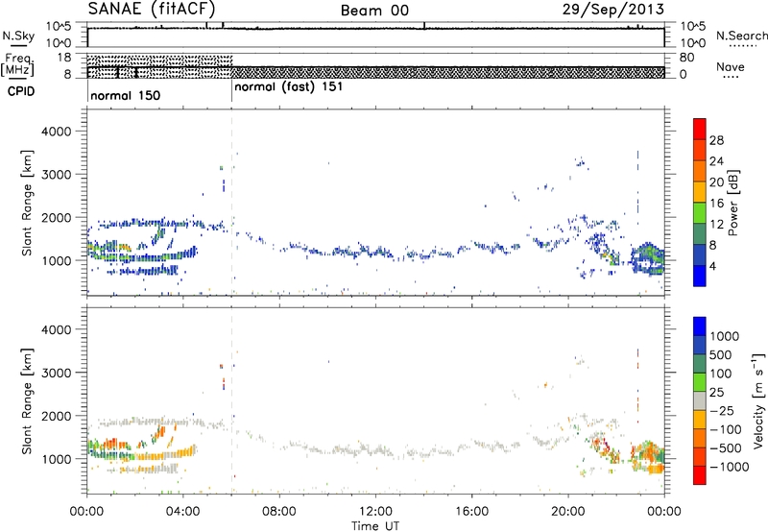Click 'Slant Range [km]' label of velocity panel
This screenshot has height=532, width=768.
27,400
